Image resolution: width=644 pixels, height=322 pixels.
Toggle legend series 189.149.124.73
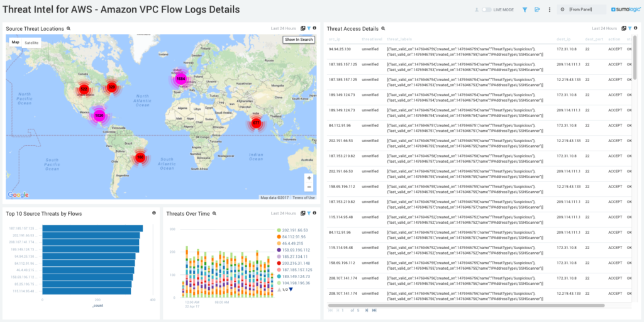293,277
